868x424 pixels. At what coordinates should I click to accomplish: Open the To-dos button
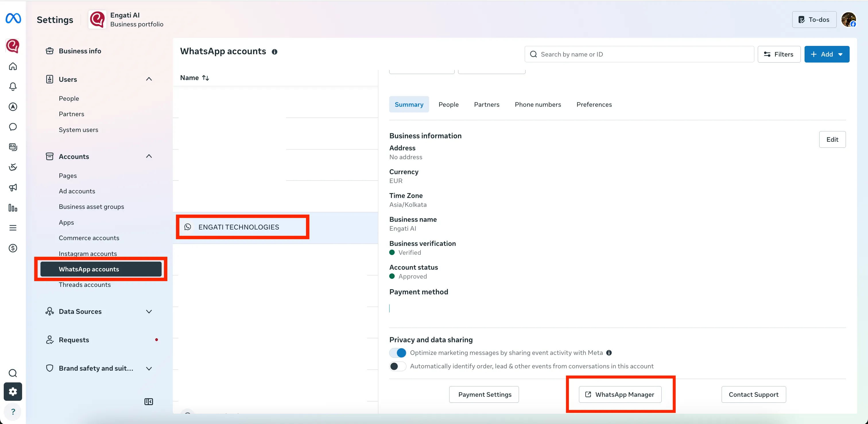814,20
